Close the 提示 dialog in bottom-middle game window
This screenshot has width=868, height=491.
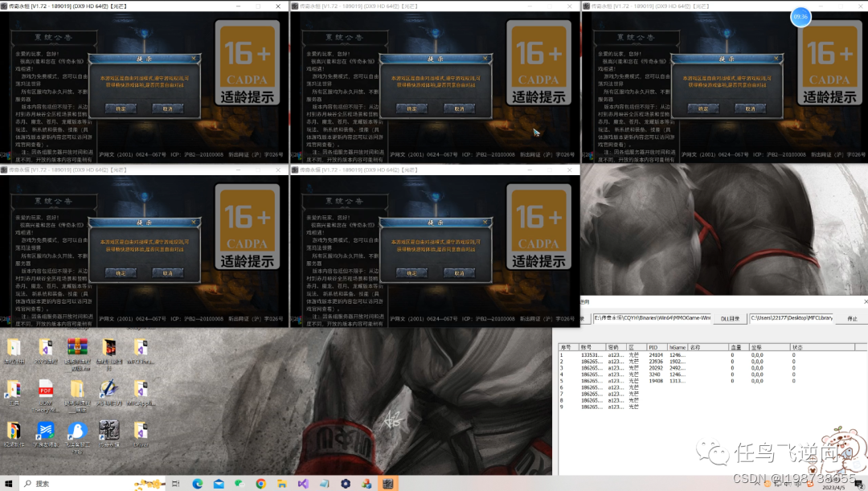coord(485,222)
